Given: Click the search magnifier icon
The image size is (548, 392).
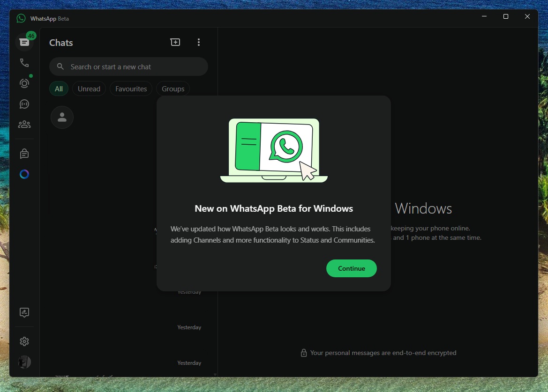Looking at the screenshot, I should click(60, 67).
